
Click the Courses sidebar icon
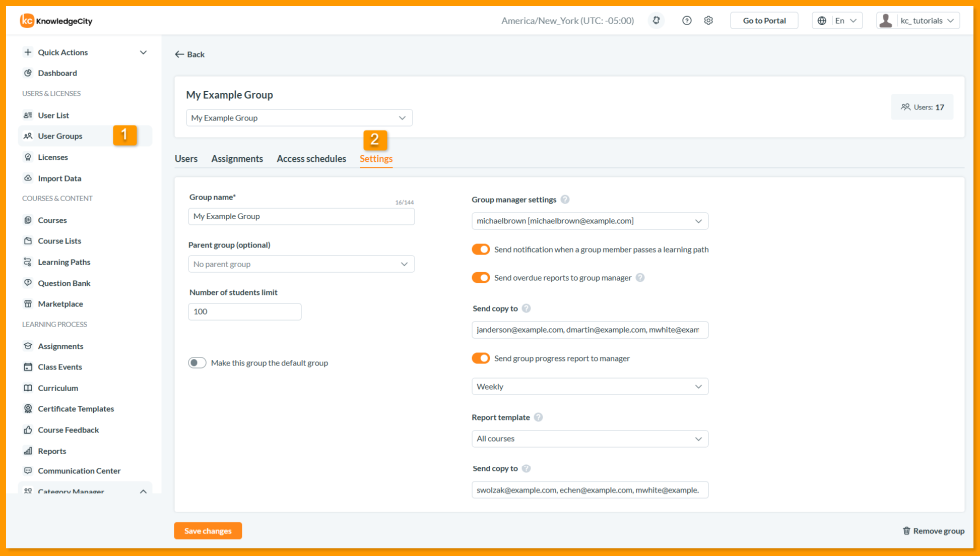28,220
